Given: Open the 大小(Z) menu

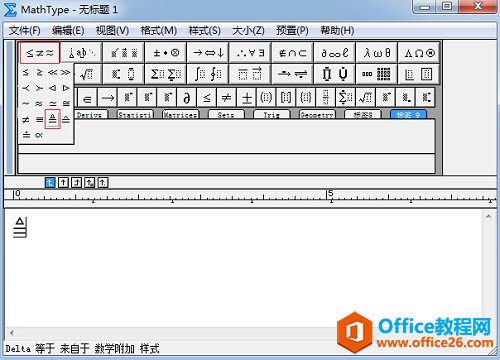Looking at the screenshot, I should (x=248, y=31).
